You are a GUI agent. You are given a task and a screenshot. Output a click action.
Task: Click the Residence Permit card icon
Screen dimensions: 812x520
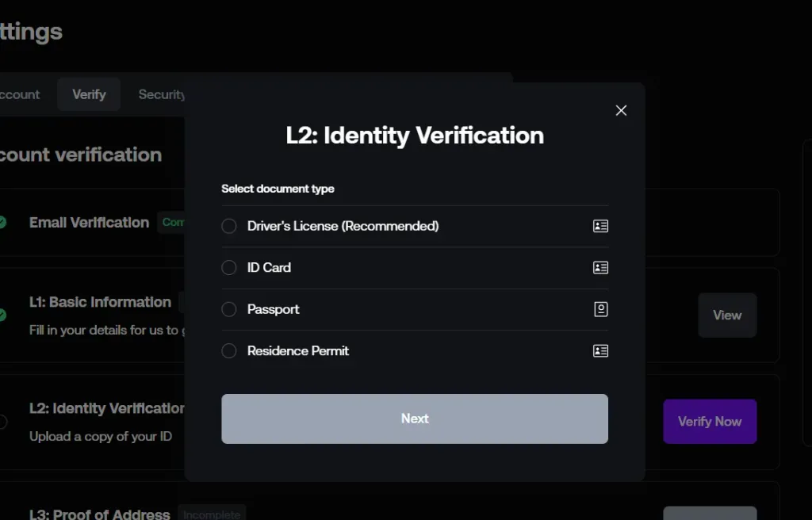[600, 350]
